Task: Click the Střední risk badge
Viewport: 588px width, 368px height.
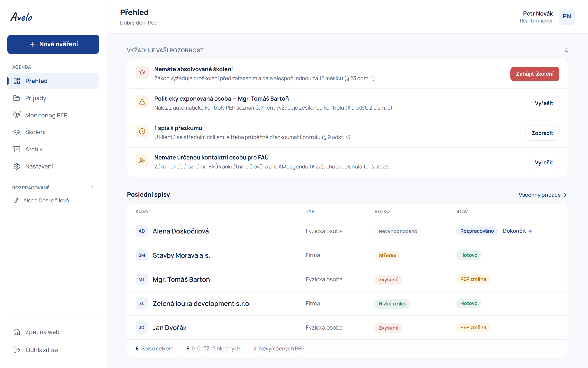Action: tap(387, 255)
